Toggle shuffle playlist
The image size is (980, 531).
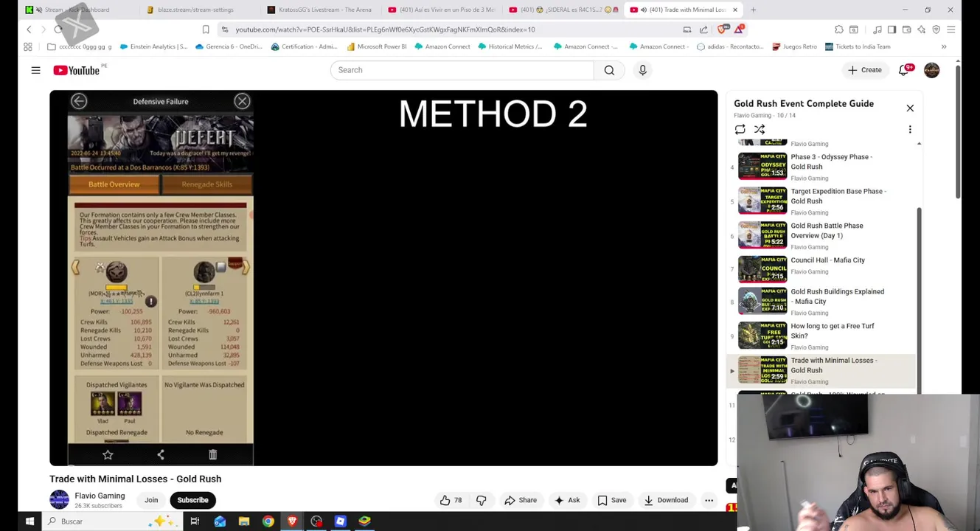[759, 130]
